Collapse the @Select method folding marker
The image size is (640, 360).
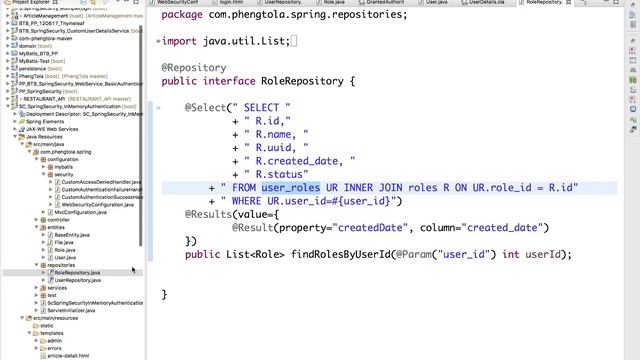158,108
